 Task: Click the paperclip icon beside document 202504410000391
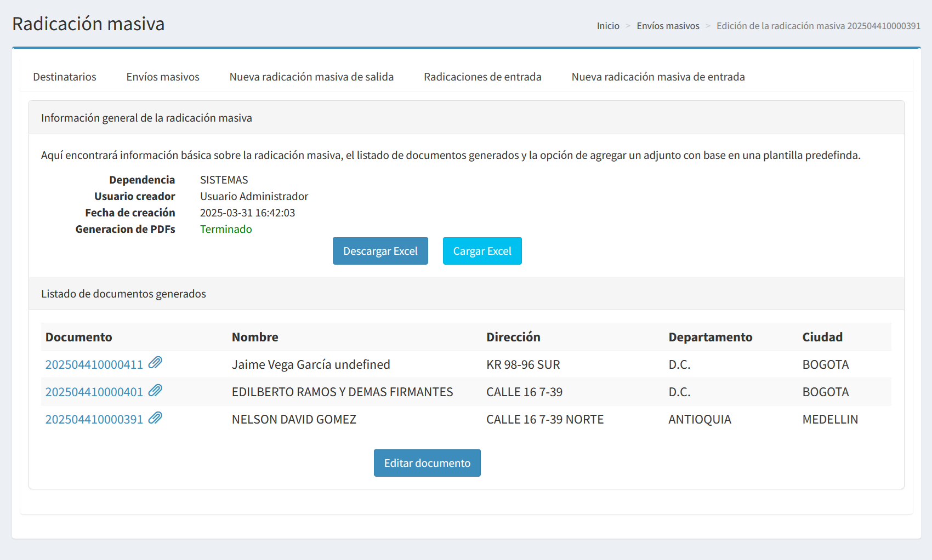pos(155,418)
